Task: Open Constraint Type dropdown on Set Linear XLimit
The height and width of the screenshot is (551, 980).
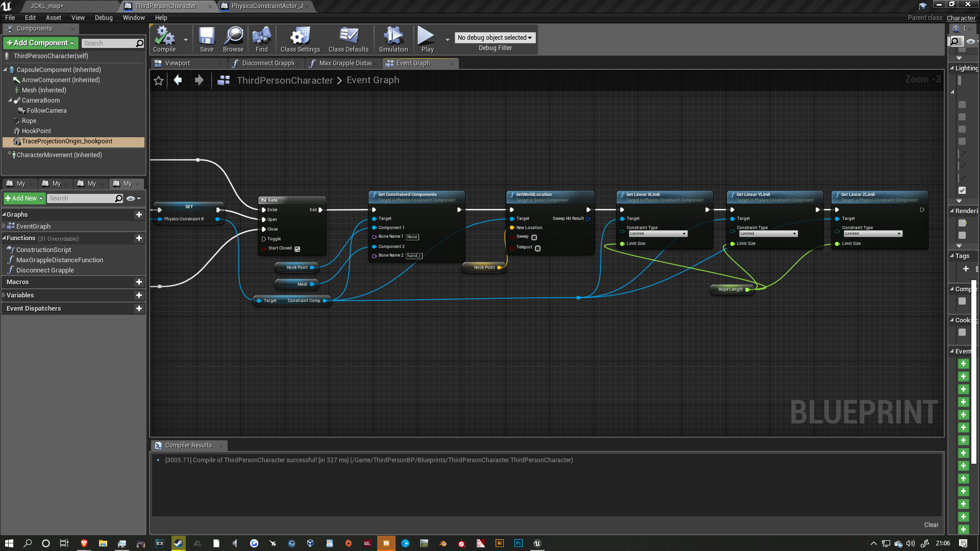Action: (658, 233)
